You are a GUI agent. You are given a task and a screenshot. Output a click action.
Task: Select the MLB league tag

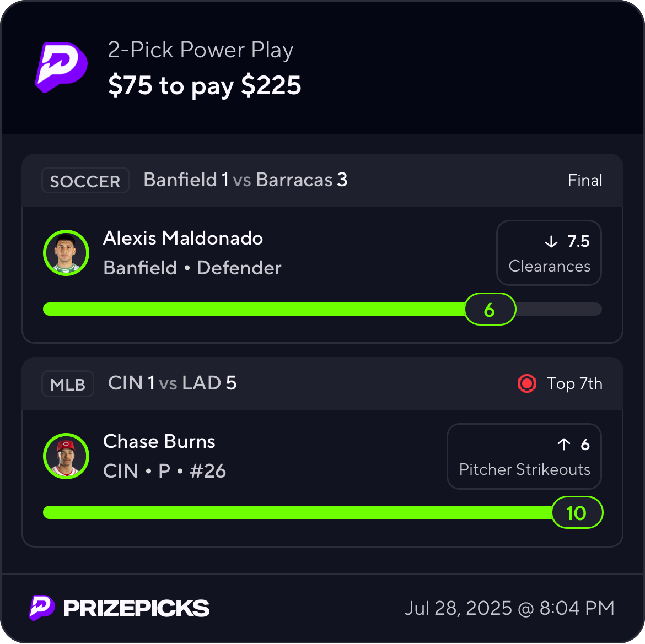[68, 384]
